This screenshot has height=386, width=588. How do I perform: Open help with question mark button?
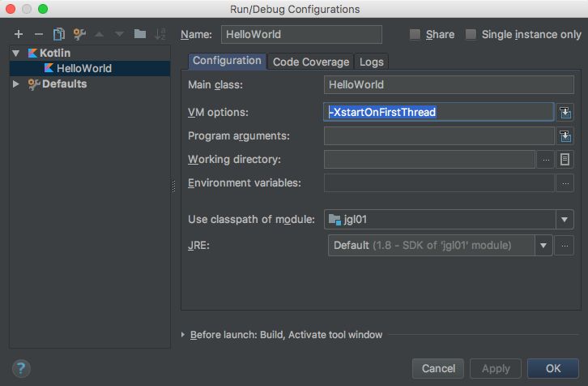point(21,368)
